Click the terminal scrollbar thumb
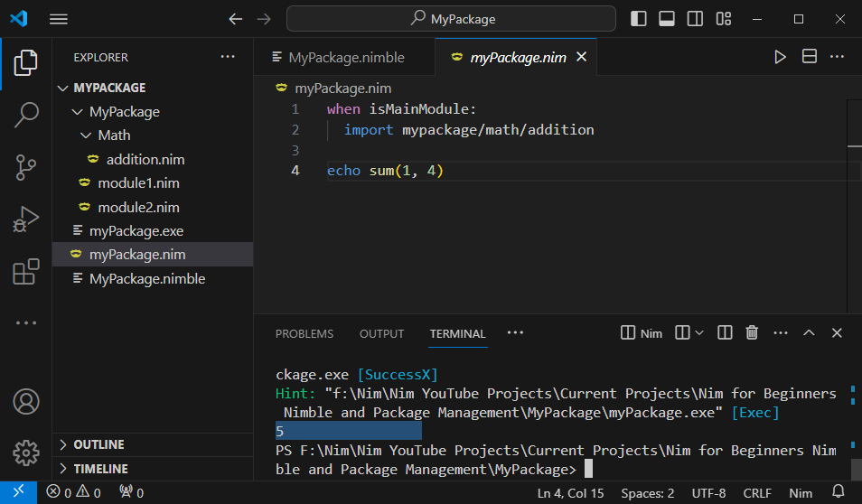 (856, 470)
